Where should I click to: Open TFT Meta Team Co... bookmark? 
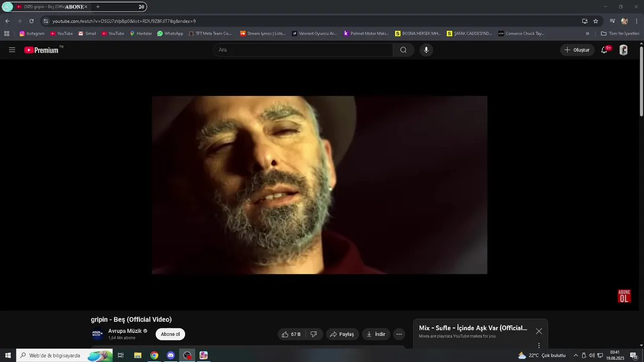pos(210,34)
